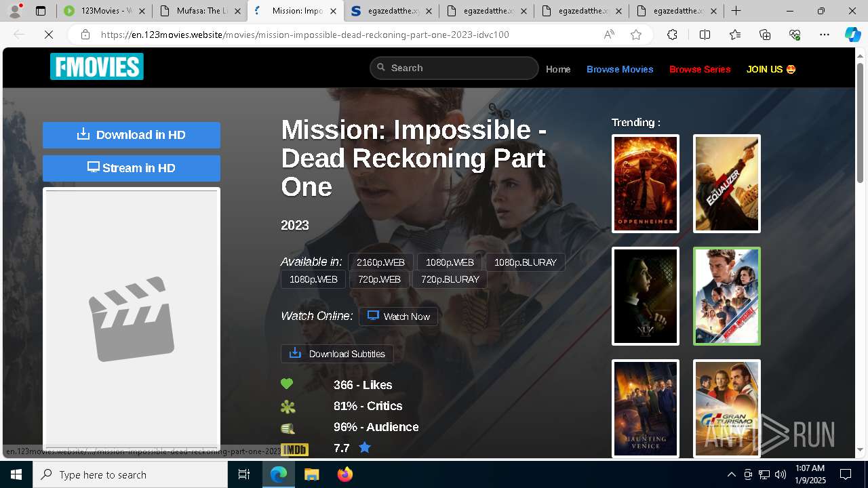Image resolution: width=868 pixels, height=488 pixels.
Task: View site information lock icon
Action: coord(85,35)
